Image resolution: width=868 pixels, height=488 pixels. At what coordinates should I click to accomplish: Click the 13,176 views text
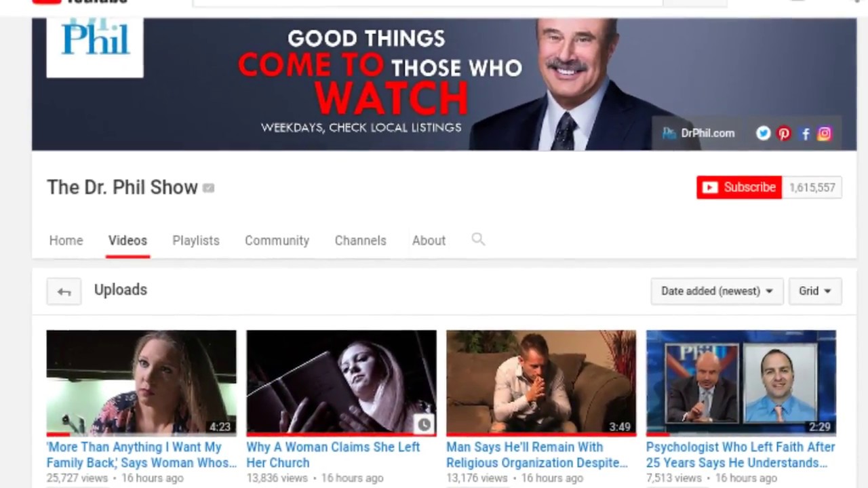(477, 478)
